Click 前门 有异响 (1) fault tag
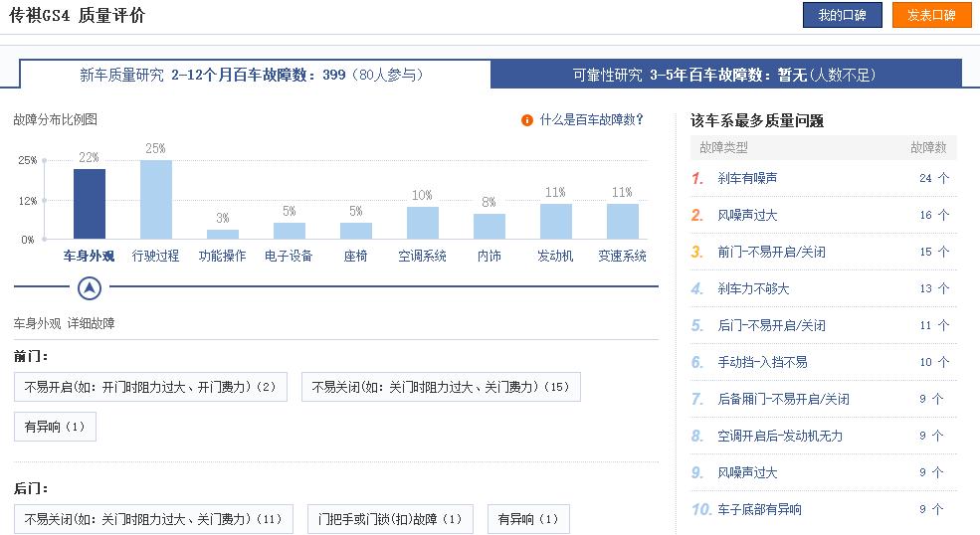 [x=55, y=427]
